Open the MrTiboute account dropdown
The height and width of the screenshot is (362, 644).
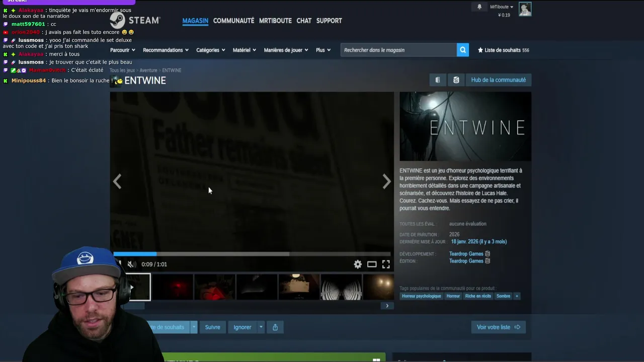[502, 7]
